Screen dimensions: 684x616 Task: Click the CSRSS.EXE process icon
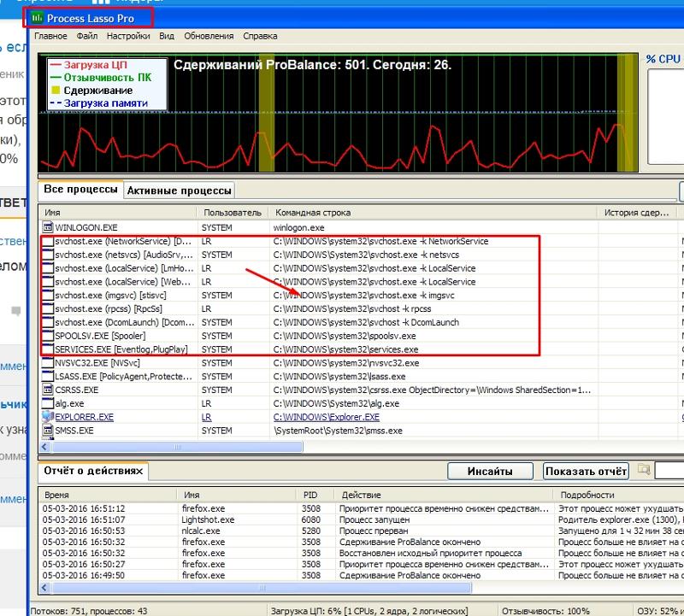(48, 390)
